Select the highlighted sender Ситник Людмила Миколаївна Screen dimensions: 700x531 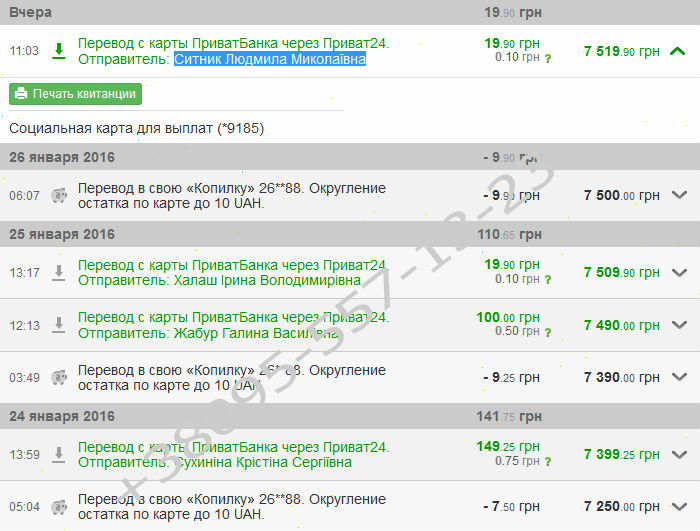point(270,59)
